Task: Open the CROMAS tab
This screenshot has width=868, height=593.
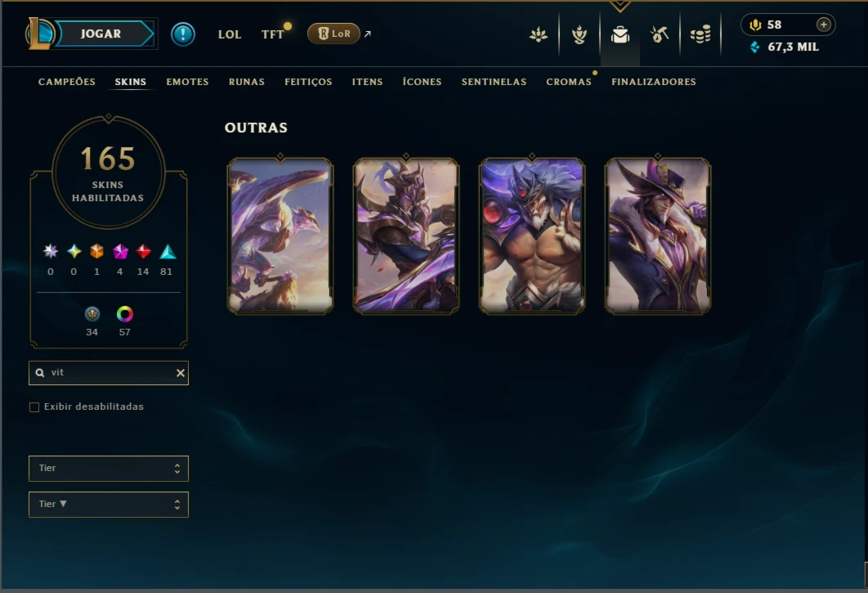Action: (569, 82)
